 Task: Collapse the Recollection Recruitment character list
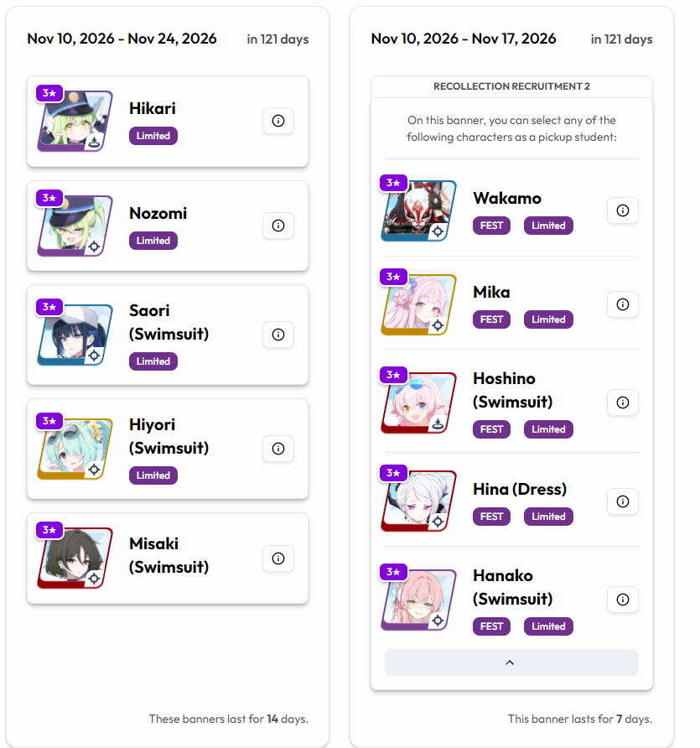tap(511, 662)
